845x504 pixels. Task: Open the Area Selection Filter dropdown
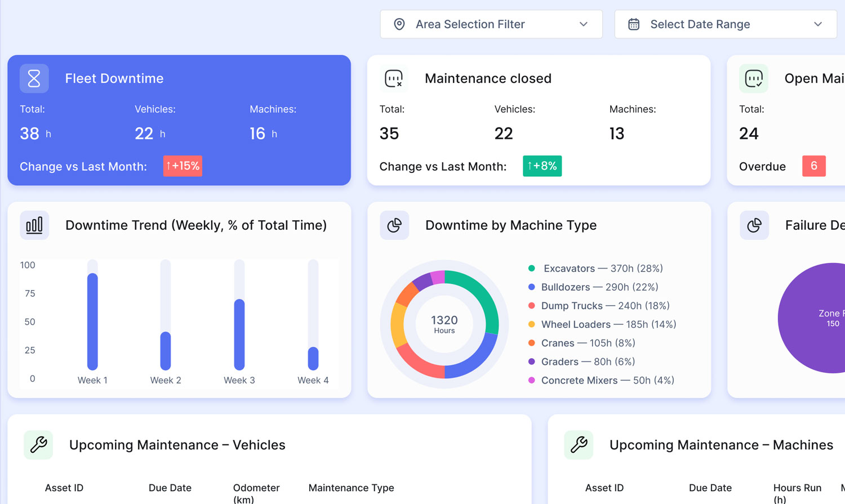[491, 24]
